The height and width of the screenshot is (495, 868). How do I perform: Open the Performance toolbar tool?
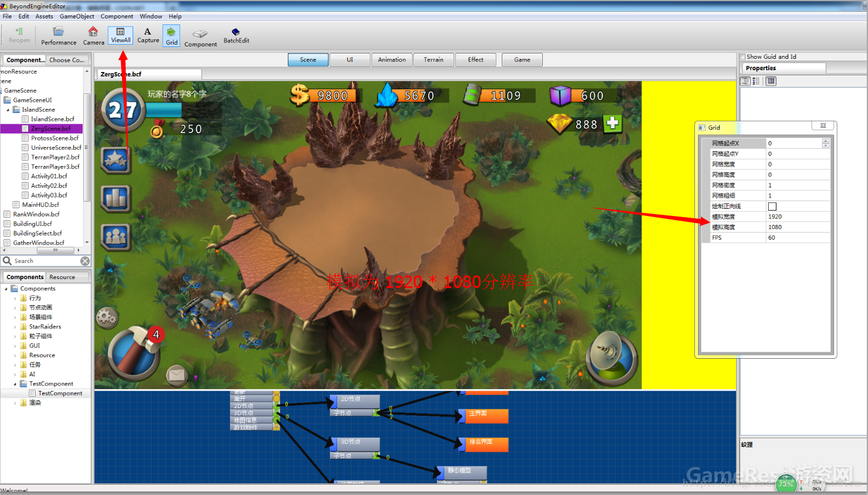tap(58, 36)
